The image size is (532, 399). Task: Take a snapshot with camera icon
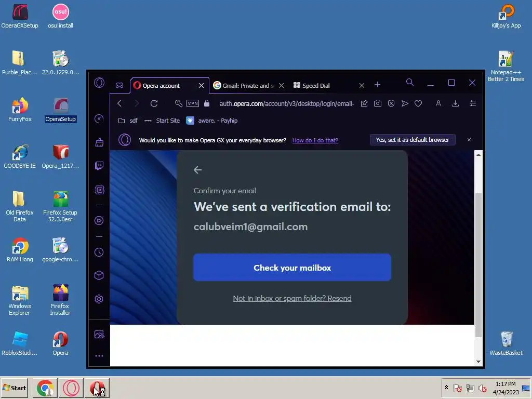(x=378, y=103)
